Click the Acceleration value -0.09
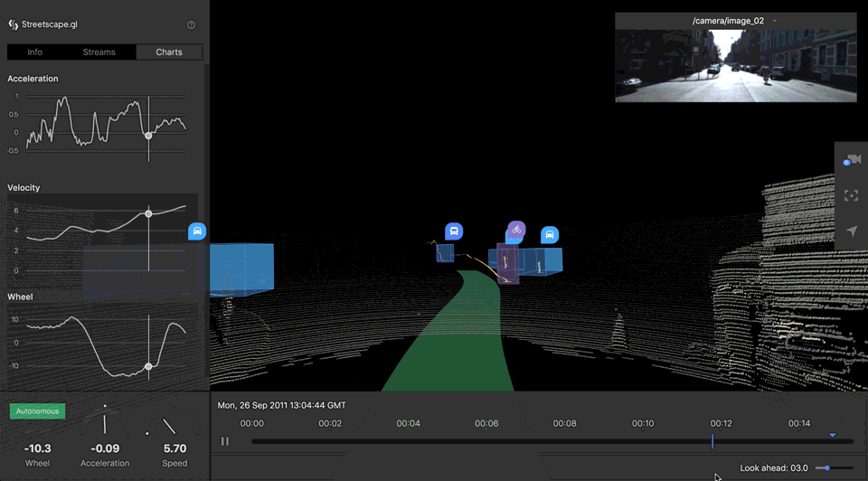This screenshot has width=868, height=481. (105, 448)
